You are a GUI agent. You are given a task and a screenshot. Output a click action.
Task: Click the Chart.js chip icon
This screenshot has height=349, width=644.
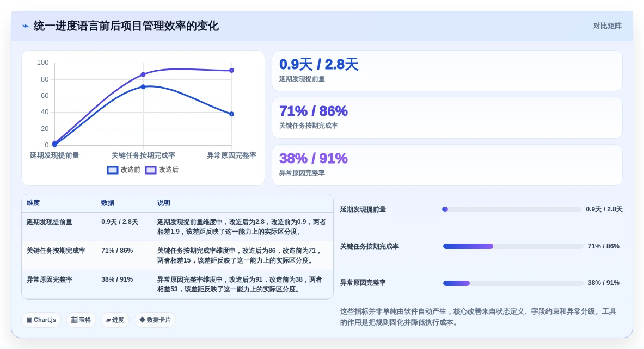click(29, 320)
